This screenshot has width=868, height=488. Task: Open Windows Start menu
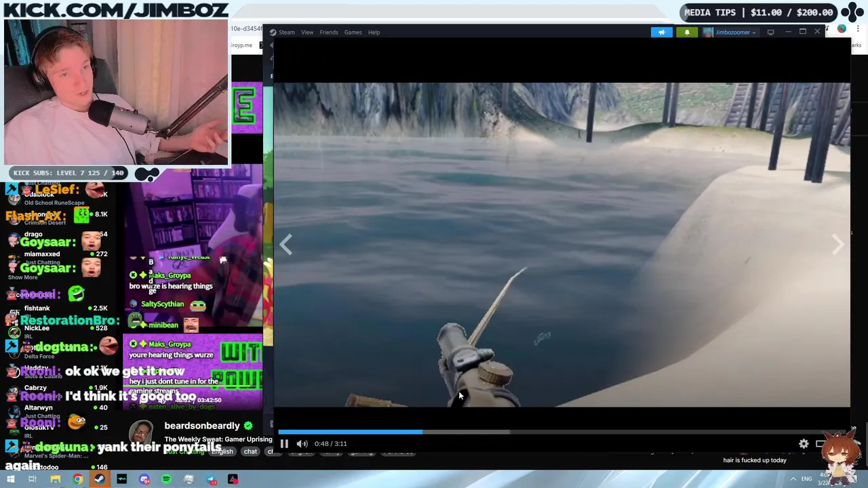[x=10, y=479]
